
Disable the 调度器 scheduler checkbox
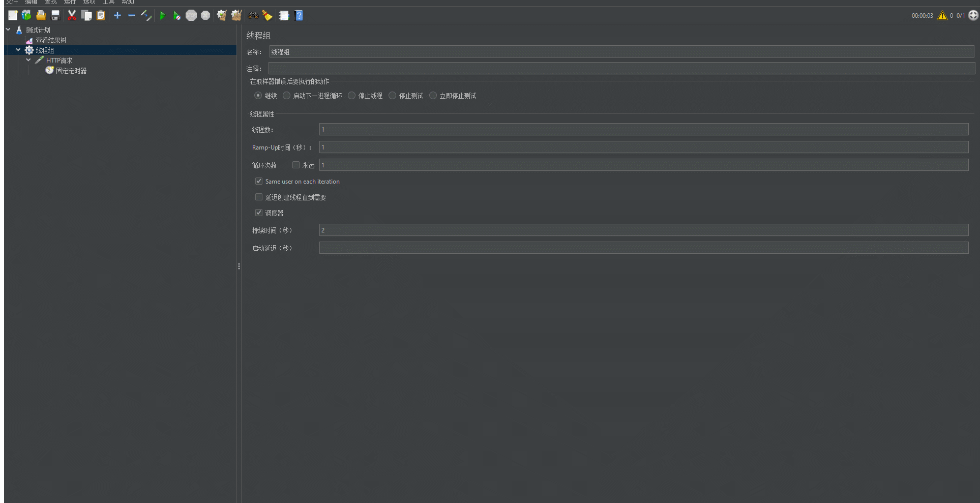[259, 213]
